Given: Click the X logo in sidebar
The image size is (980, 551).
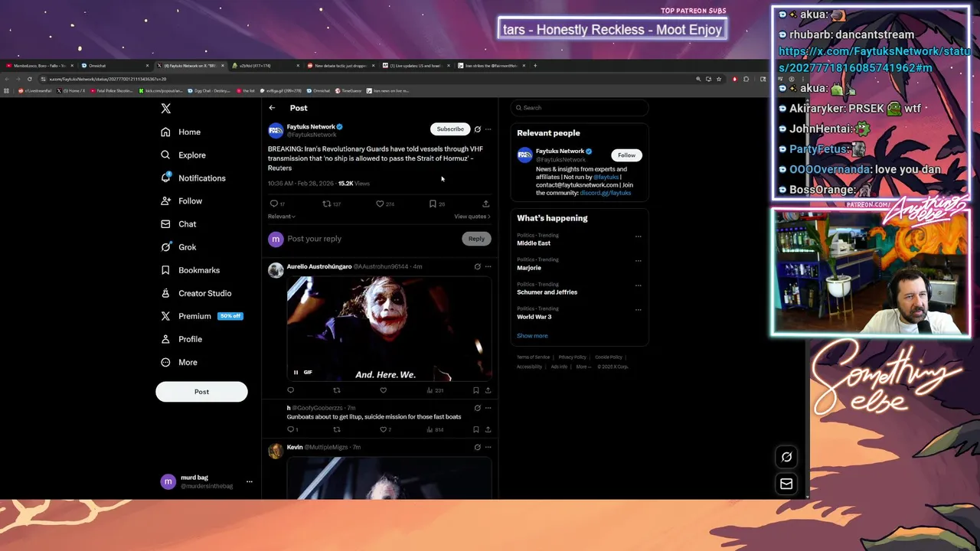Looking at the screenshot, I should point(165,109).
